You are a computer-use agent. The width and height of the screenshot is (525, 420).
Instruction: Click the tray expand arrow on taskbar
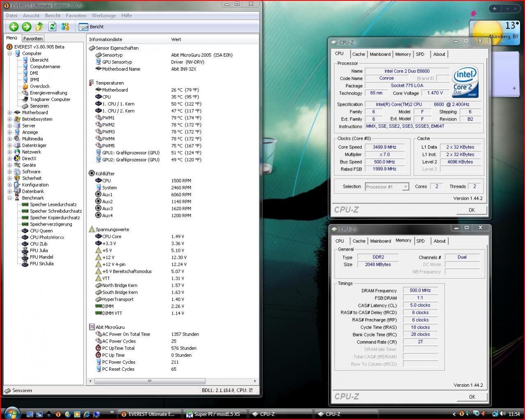[x=454, y=414]
